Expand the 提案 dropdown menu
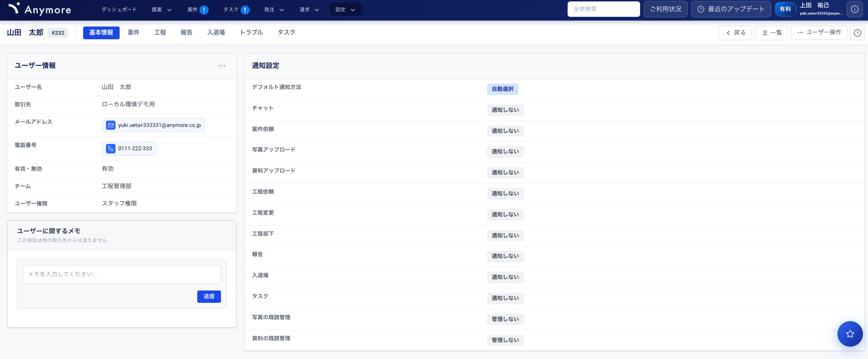 click(162, 10)
